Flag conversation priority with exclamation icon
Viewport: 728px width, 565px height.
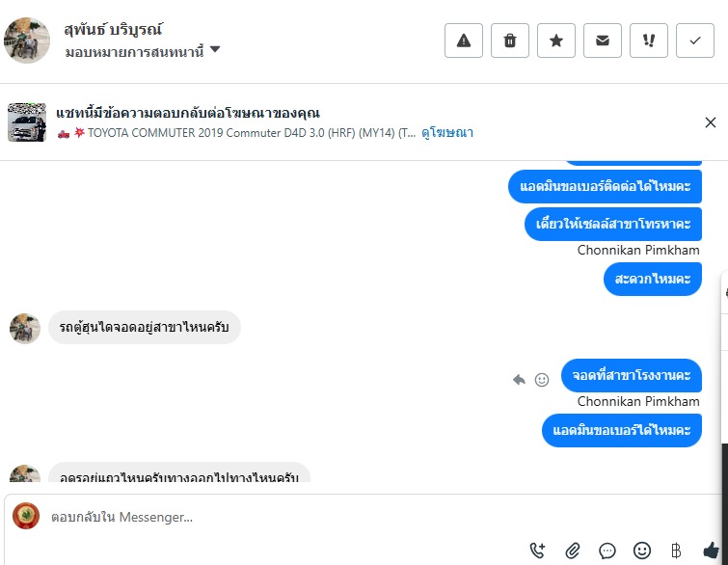pyautogui.click(x=649, y=40)
